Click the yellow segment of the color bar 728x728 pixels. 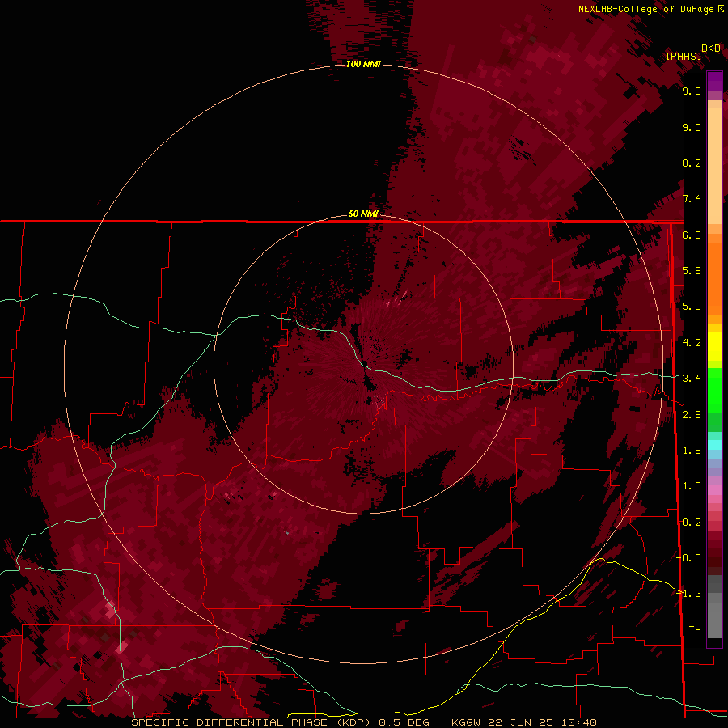pyautogui.click(x=714, y=346)
